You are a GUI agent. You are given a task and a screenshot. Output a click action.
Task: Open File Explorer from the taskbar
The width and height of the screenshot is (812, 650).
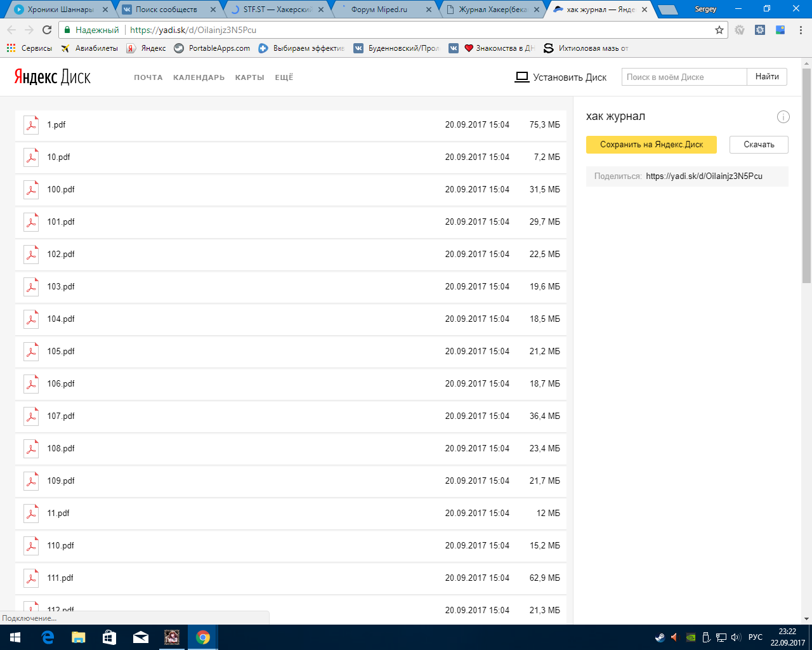point(79,637)
